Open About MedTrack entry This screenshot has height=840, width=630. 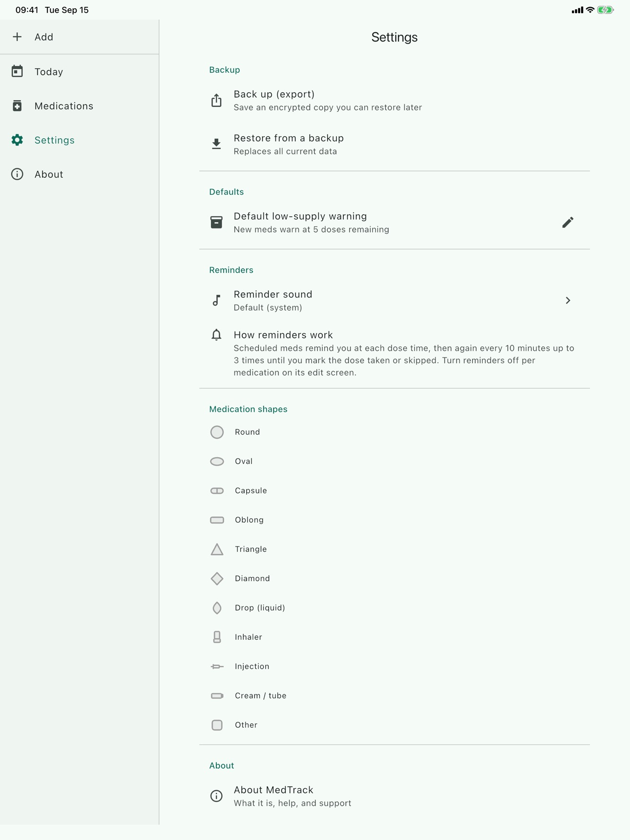pos(395,796)
